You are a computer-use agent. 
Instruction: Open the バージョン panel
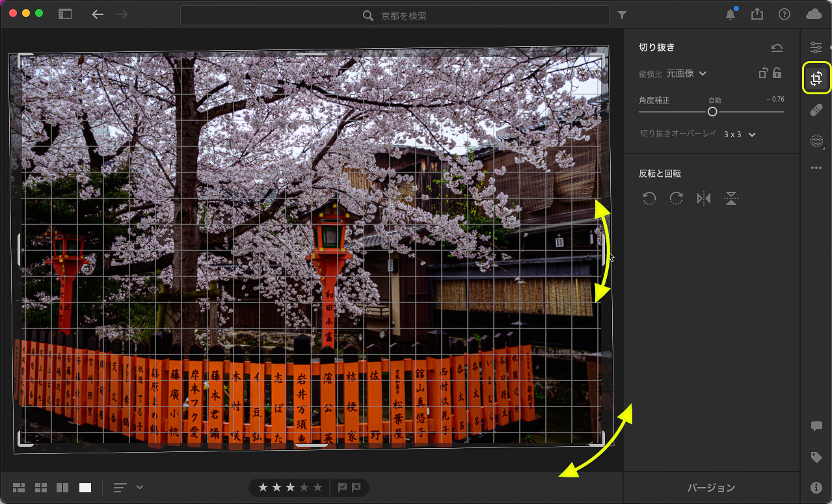(711, 487)
